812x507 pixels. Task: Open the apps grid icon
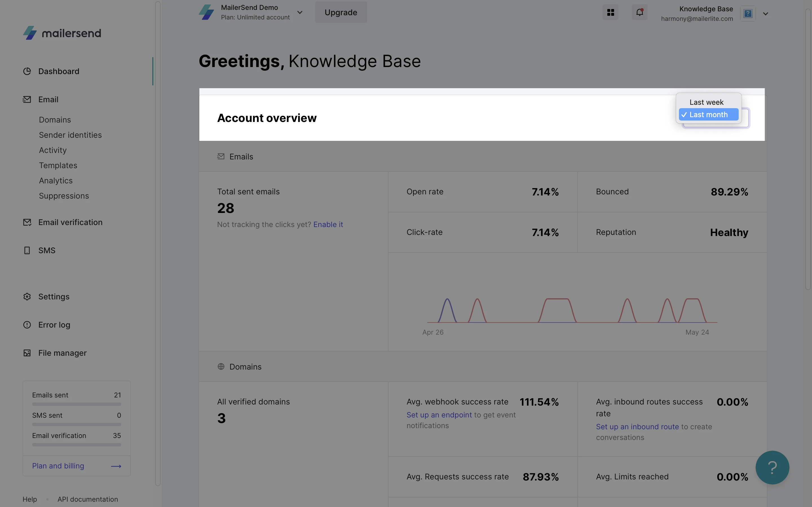click(x=610, y=12)
